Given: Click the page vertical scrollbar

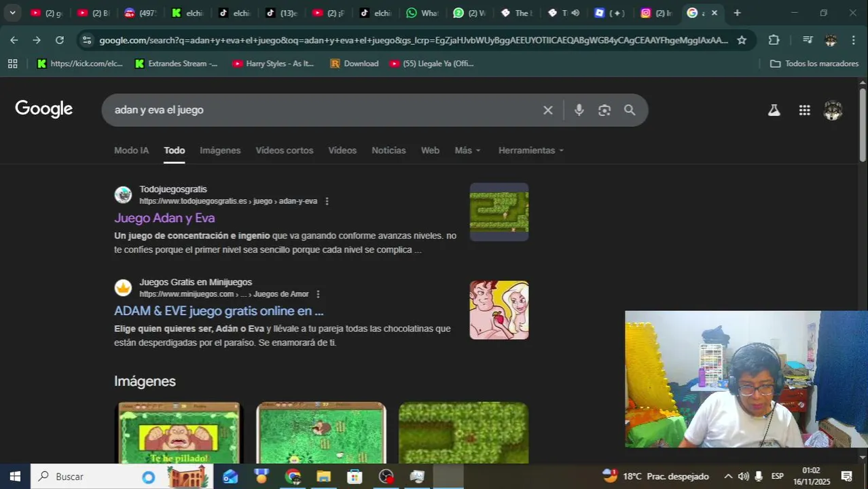Looking at the screenshot, I should click(x=863, y=124).
